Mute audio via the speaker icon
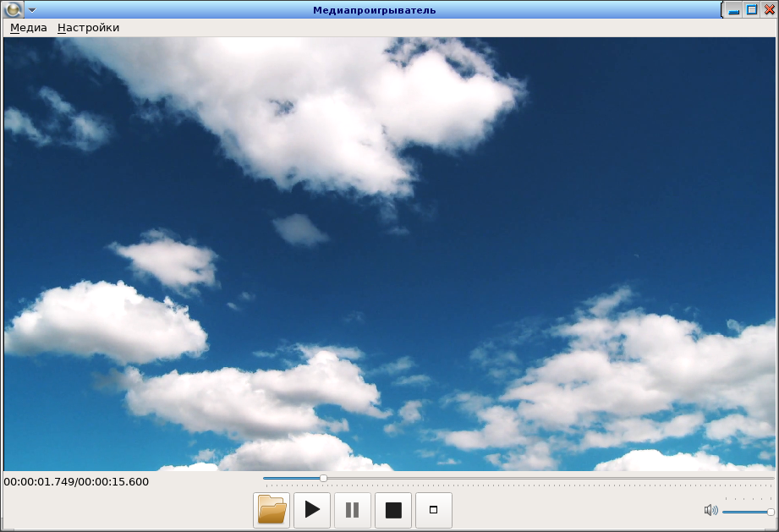This screenshot has height=532, width=779. point(710,511)
